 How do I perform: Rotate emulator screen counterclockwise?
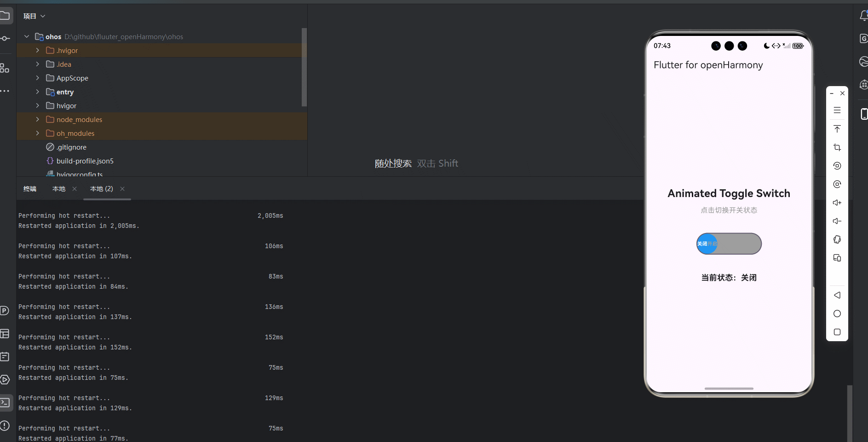(837, 166)
